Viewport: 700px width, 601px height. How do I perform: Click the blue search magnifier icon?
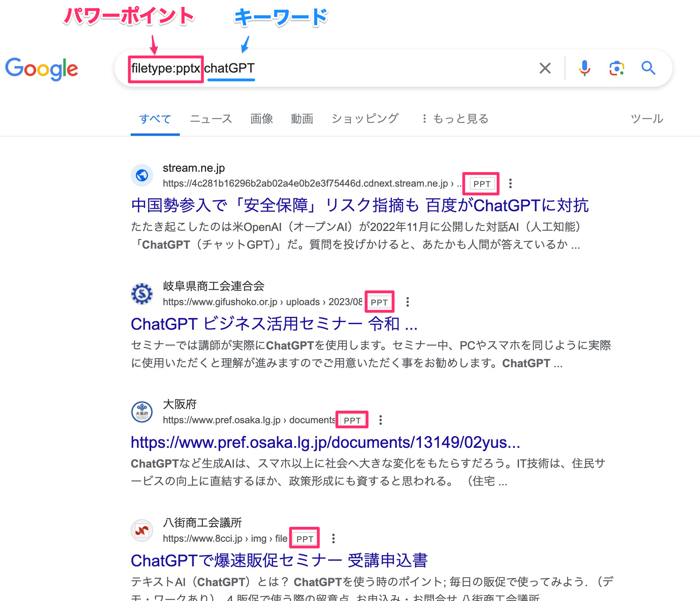pos(648,68)
